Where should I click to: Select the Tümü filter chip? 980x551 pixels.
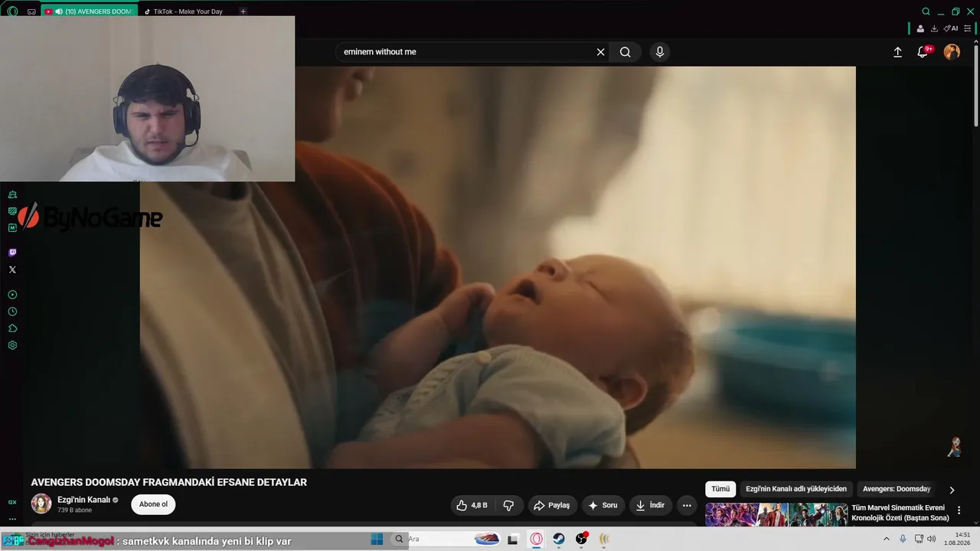tap(720, 489)
